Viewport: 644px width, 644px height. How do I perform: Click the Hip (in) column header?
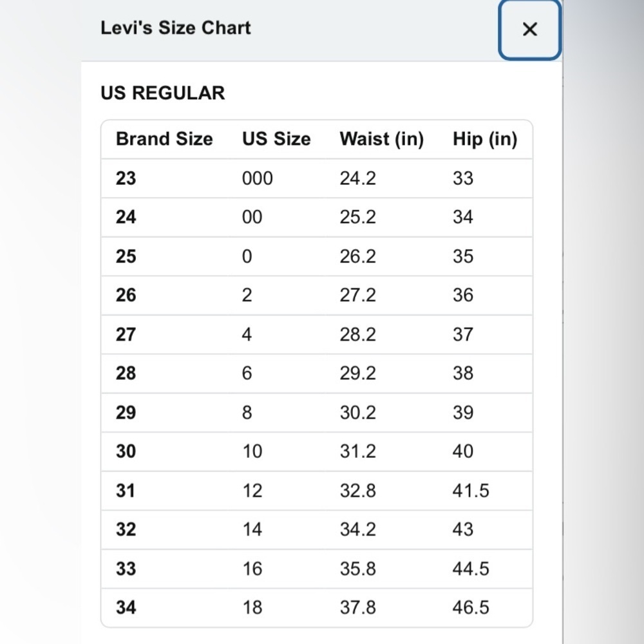pyautogui.click(x=485, y=139)
